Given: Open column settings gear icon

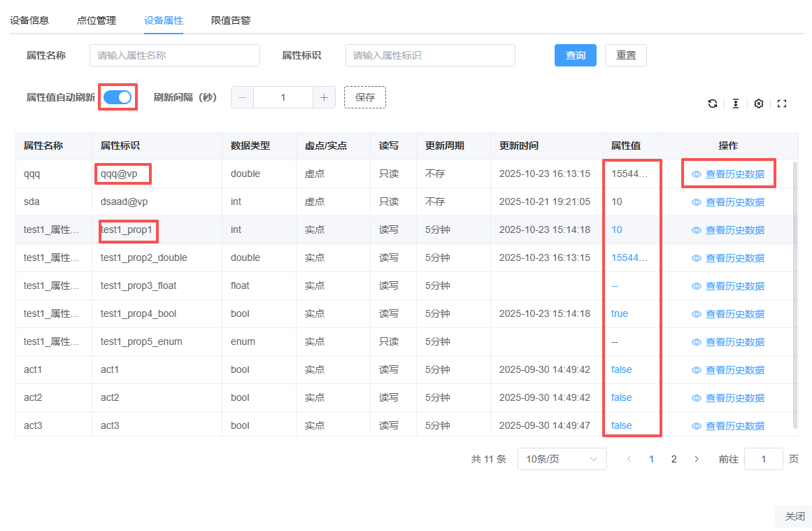Looking at the screenshot, I should (759, 104).
